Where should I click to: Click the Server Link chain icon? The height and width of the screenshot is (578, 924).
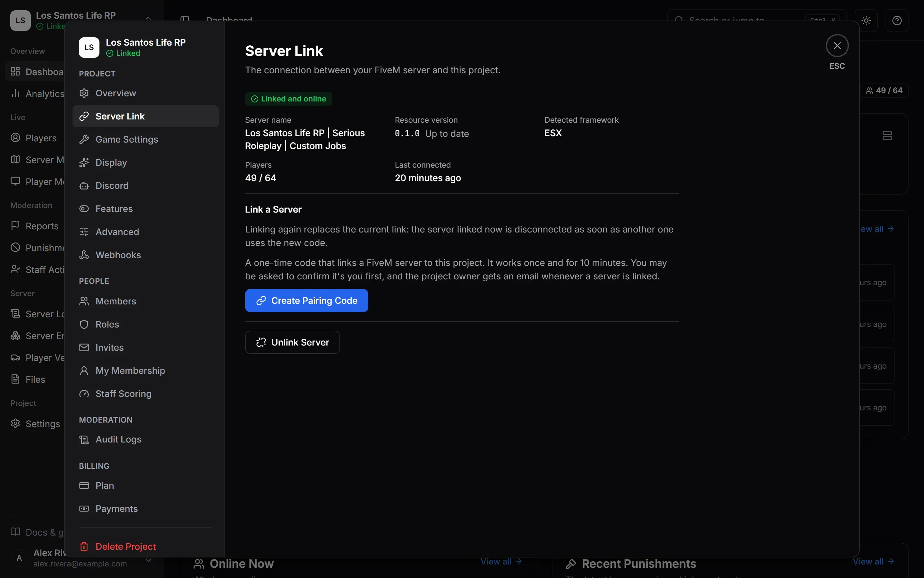(x=84, y=116)
